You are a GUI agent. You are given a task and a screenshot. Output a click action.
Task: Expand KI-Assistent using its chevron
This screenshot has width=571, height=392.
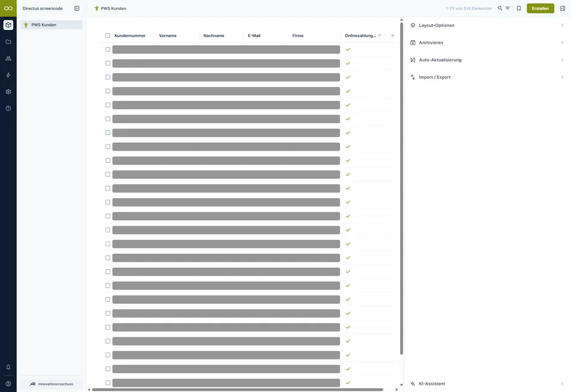562,384
